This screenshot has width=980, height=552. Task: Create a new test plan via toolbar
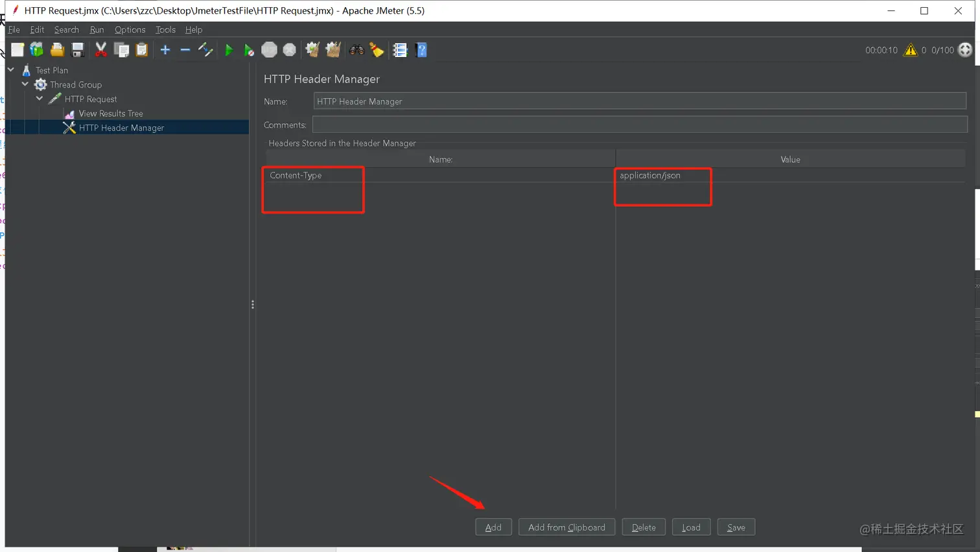click(x=17, y=50)
